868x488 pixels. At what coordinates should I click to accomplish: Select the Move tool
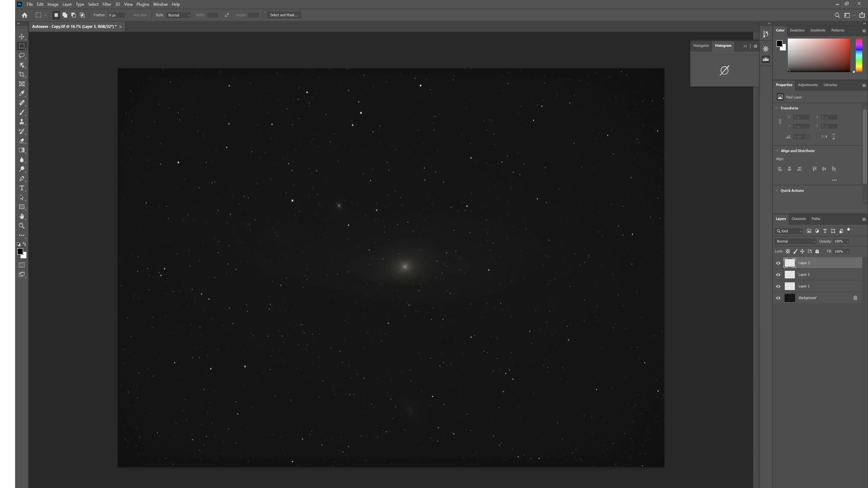(x=21, y=37)
